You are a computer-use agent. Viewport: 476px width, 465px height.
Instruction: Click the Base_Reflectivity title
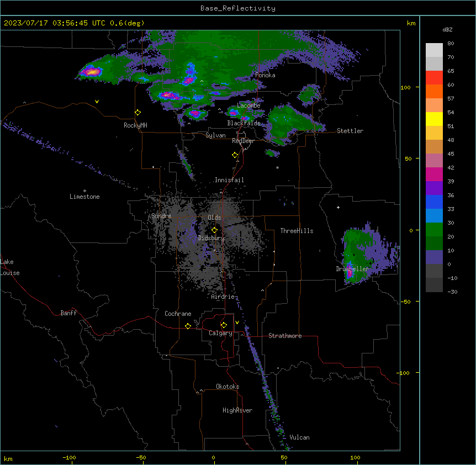(x=238, y=8)
